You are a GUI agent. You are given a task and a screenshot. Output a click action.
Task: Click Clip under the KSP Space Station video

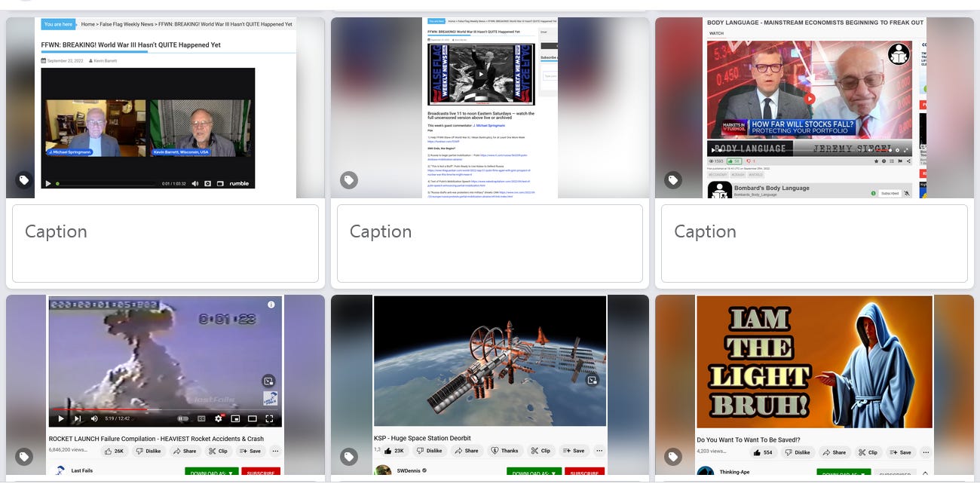(x=541, y=451)
